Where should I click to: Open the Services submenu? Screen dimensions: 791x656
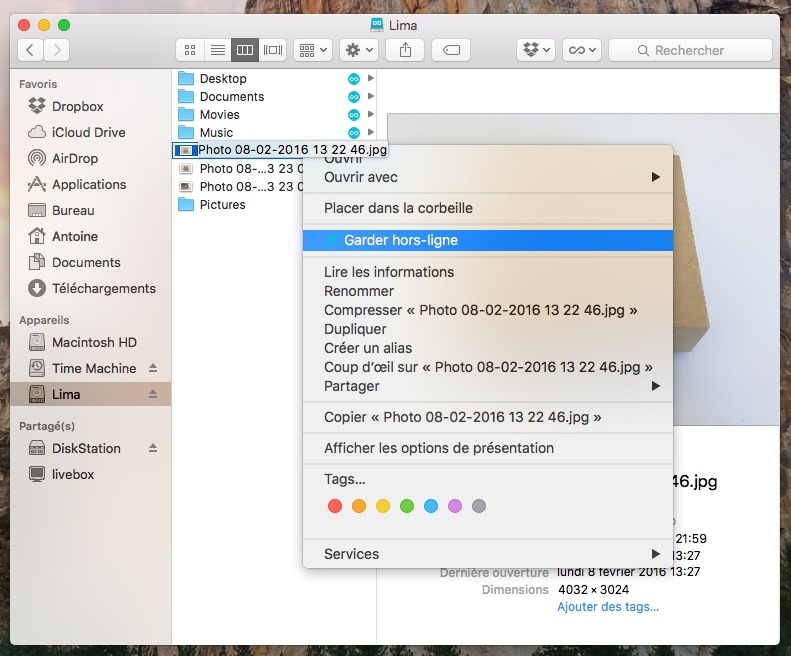point(488,554)
